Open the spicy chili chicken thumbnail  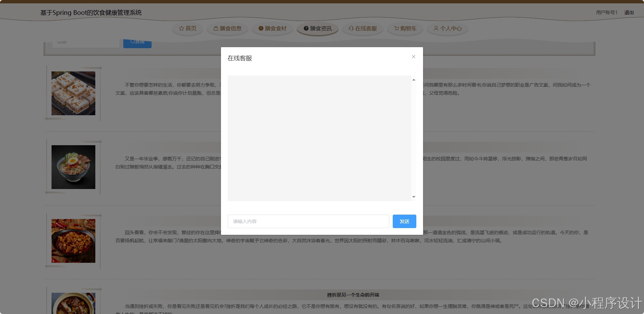[x=73, y=241]
